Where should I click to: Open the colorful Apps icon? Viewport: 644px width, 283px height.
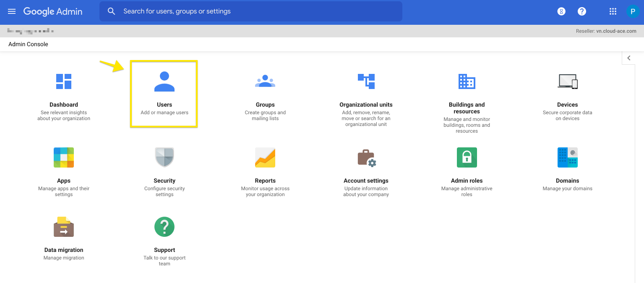click(x=64, y=157)
